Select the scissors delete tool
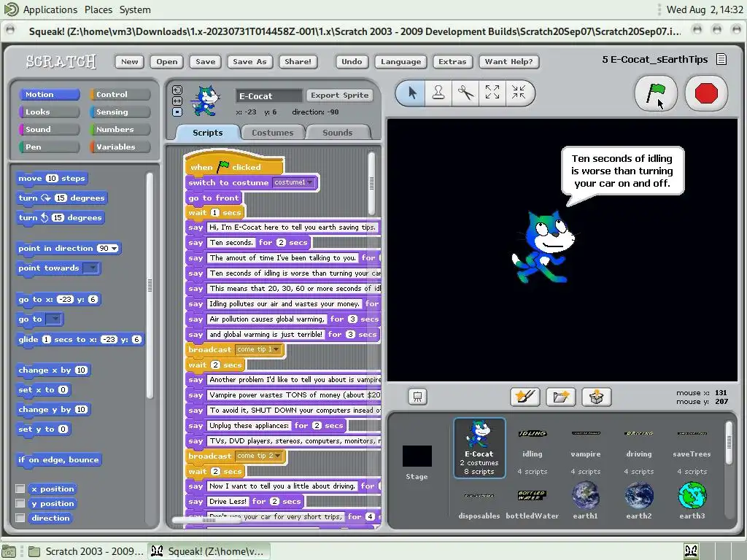The image size is (747, 560). point(465,93)
